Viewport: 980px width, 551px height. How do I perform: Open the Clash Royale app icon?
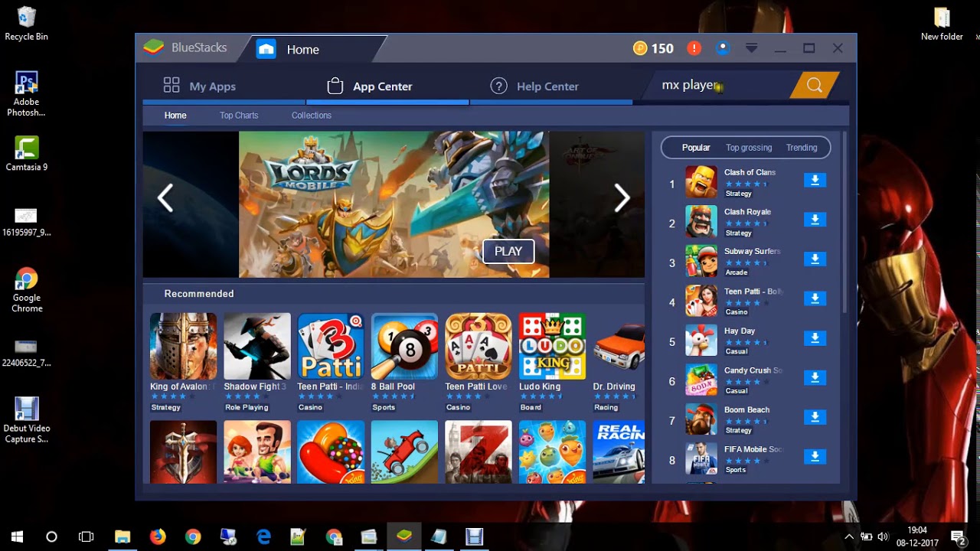click(701, 222)
